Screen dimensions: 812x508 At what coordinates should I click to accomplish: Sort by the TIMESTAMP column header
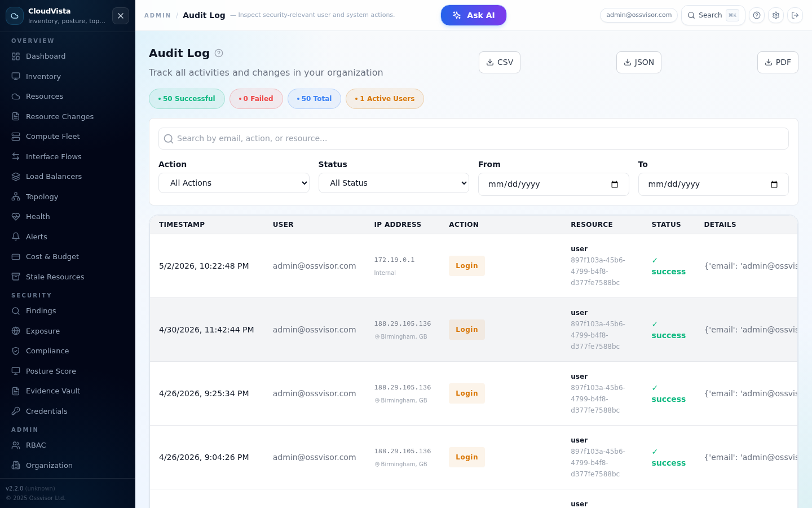(182, 225)
